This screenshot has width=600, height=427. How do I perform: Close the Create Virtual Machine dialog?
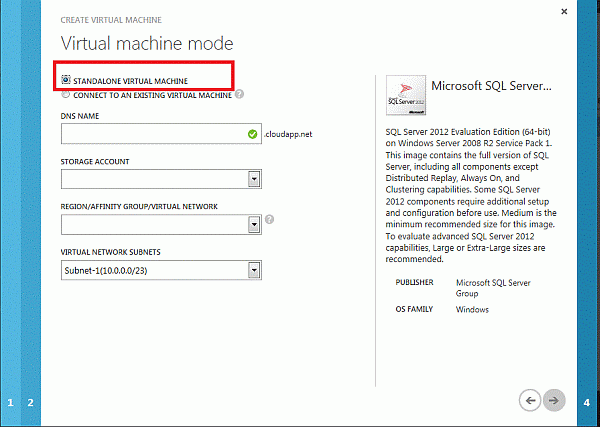[564, 12]
